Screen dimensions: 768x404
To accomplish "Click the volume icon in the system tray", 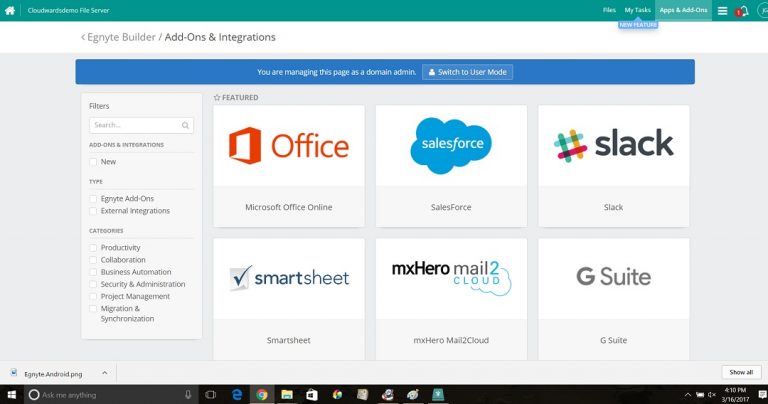I will pos(712,395).
